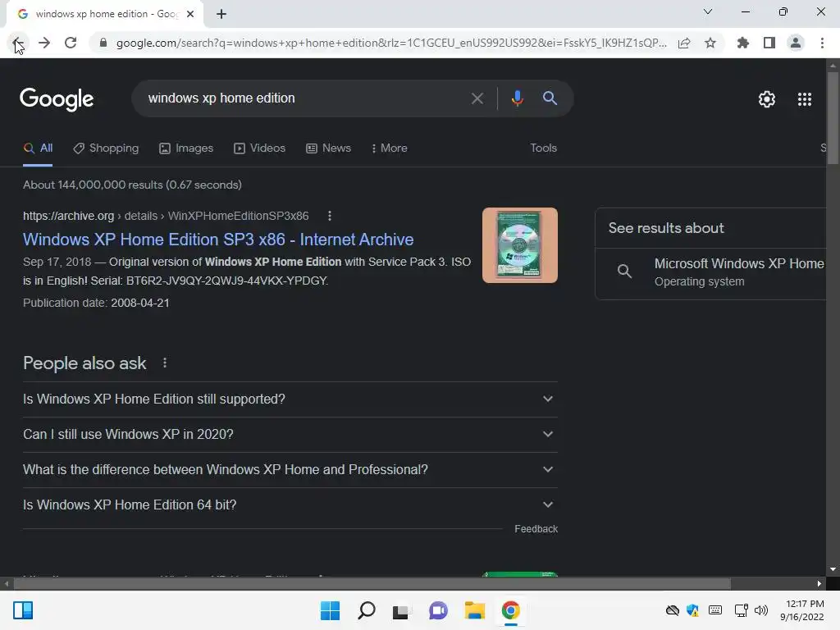Open Task View on the taskbar
Screen dimensions: 840x630
402,610
